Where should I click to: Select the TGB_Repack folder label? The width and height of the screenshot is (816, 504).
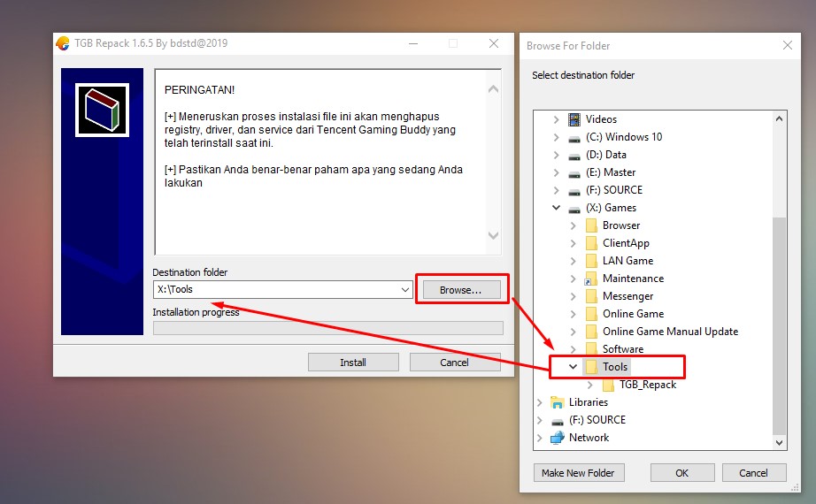648,385
